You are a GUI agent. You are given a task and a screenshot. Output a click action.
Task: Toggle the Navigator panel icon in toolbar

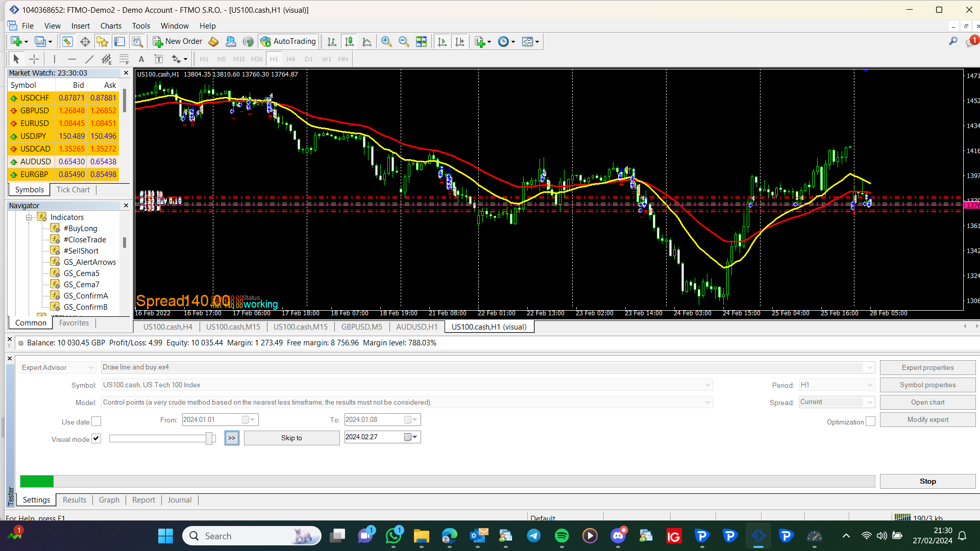102,41
